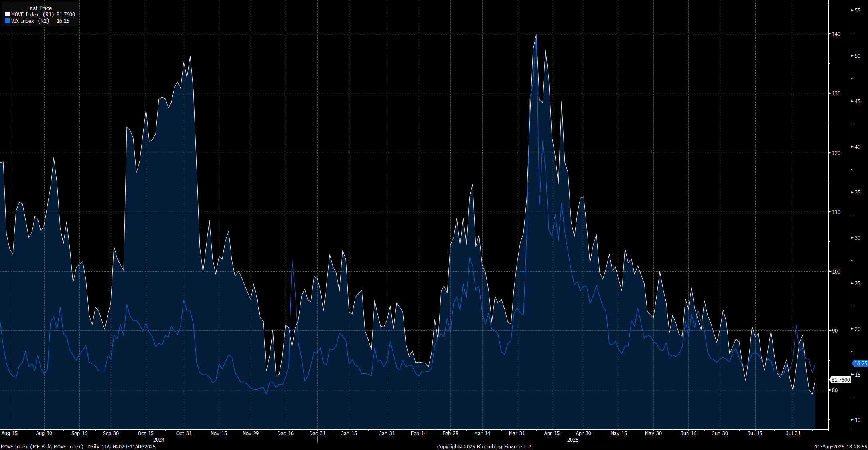Screen dimensions: 868x450
Task: Click the 55 label on R2 axis
Action: (x=857, y=10)
